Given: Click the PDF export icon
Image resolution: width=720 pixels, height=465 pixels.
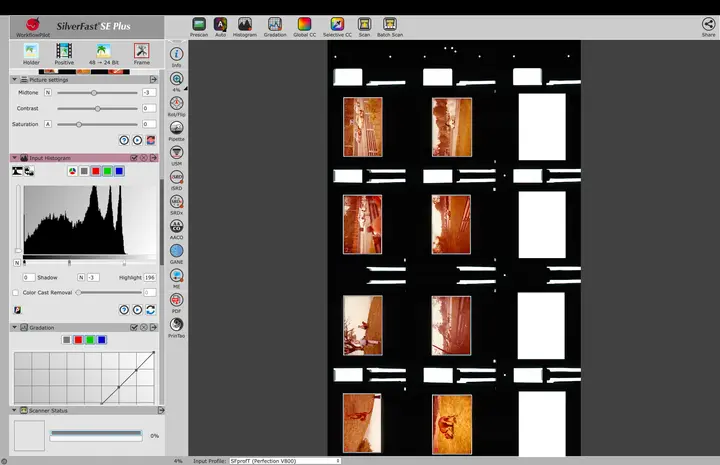Looking at the screenshot, I should 177,303.
